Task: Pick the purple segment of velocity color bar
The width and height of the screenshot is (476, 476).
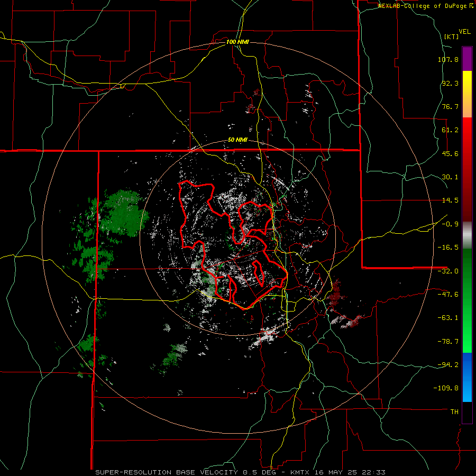Action: tap(467, 59)
